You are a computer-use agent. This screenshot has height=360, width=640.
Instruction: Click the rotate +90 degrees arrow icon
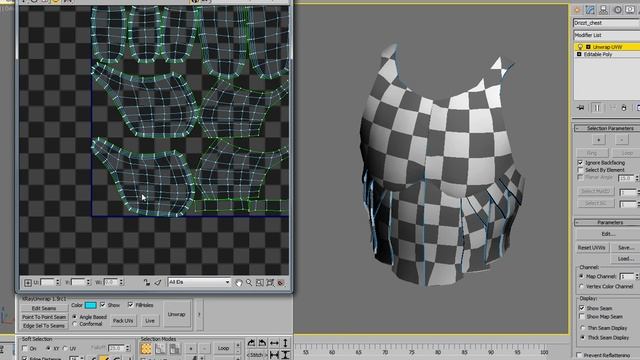point(251,343)
